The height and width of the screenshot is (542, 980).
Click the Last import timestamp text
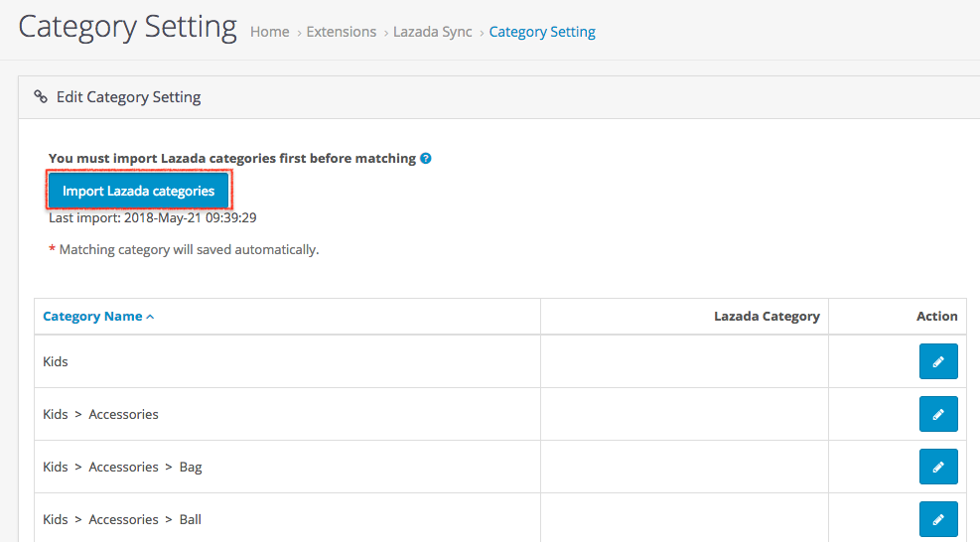click(x=153, y=217)
